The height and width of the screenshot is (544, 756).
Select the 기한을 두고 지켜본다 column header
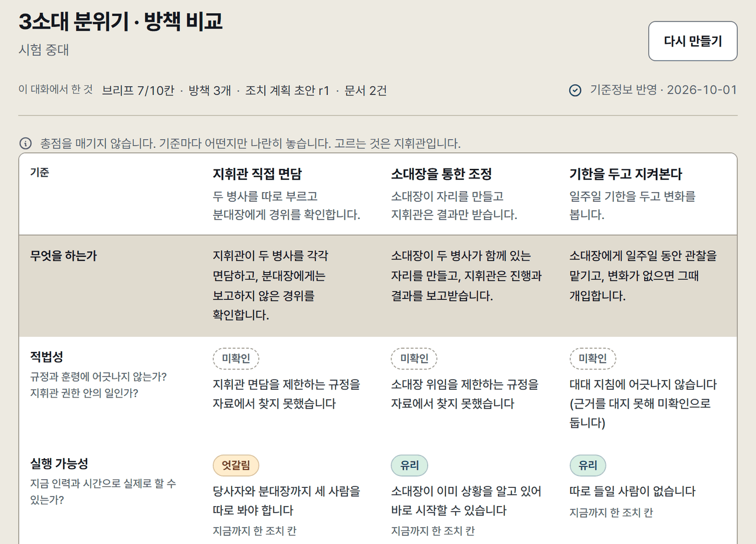click(625, 174)
